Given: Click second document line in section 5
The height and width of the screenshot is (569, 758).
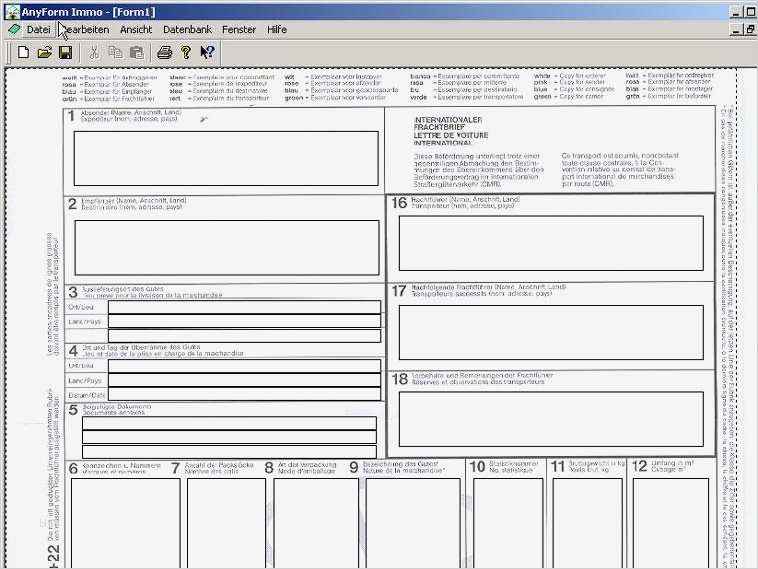Looking at the screenshot, I should (229, 437).
